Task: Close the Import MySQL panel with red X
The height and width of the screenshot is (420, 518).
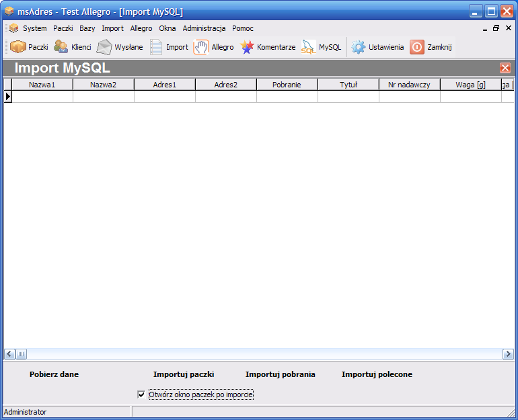Action: click(505, 68)
